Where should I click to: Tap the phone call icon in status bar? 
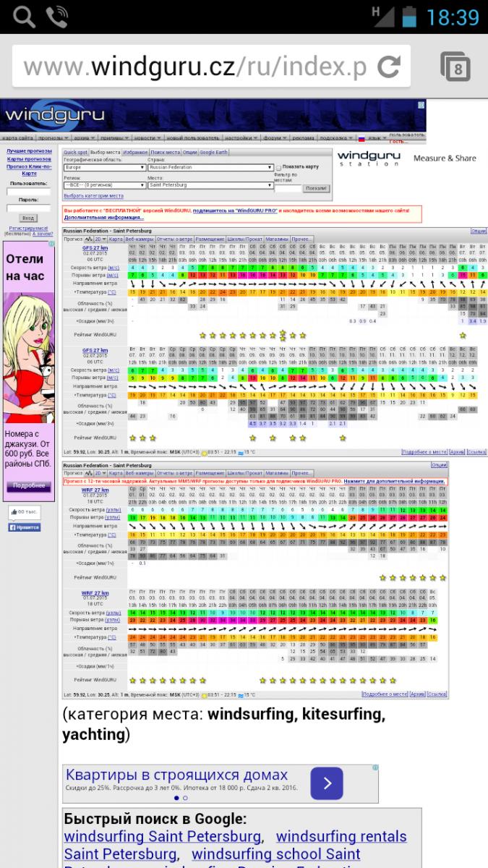[x=57, y=16]
